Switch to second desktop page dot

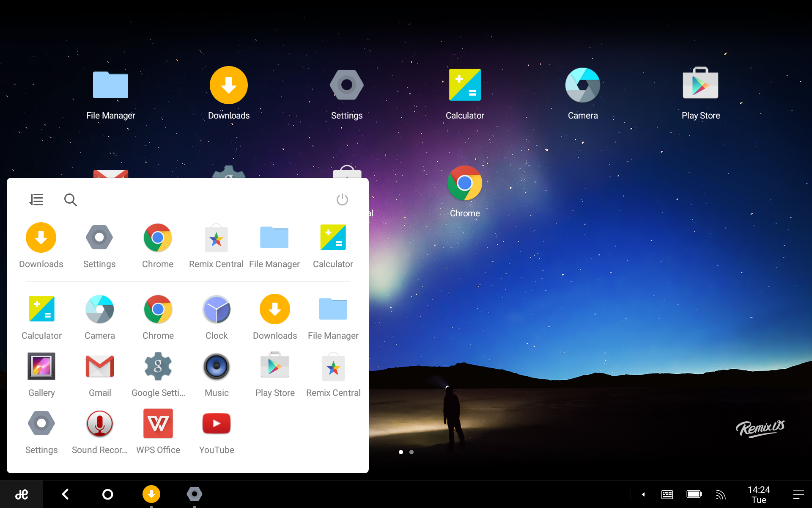411,452
